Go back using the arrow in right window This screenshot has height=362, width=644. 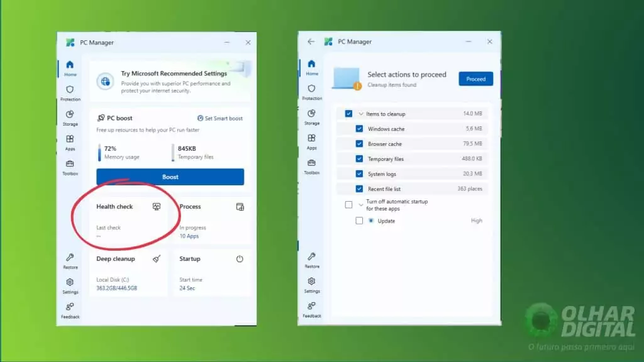311,41
